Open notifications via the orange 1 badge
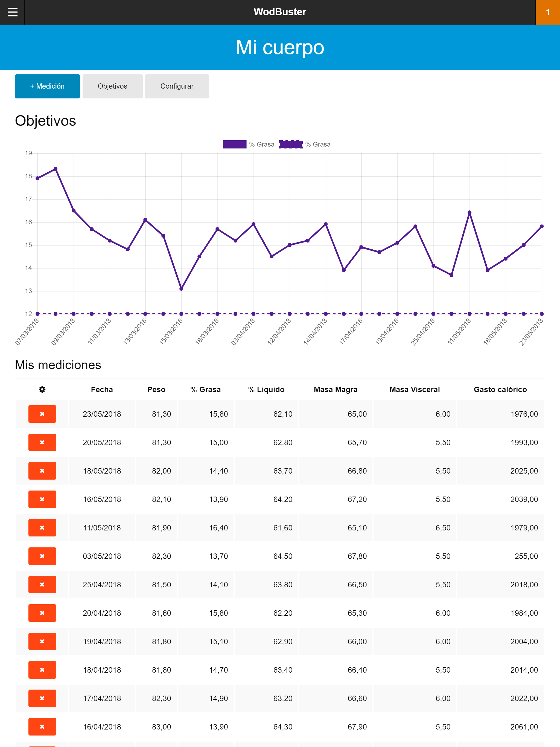The width and height of the screenshot is (560, 747). click(x=548, y=12)
